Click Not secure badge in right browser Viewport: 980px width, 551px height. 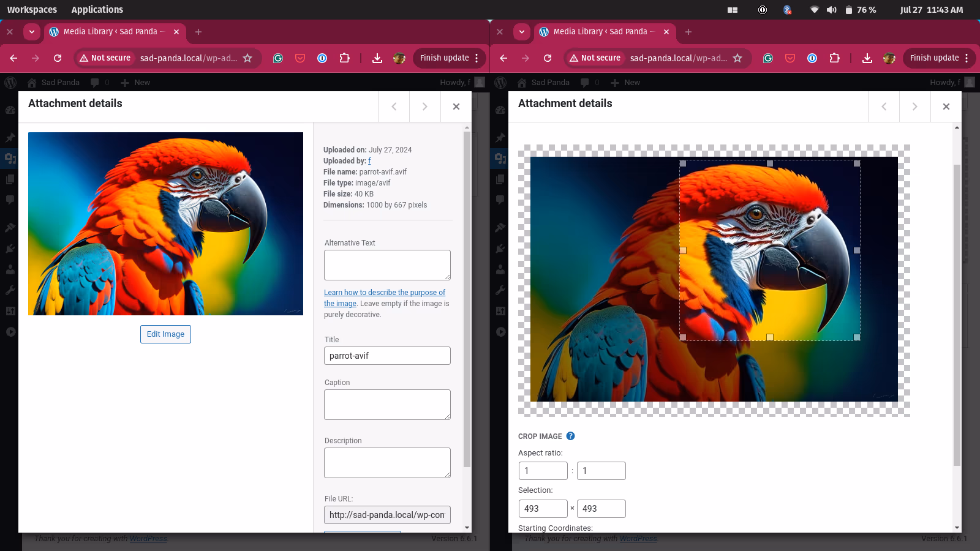pyautogui.click(x=595, y=58)
